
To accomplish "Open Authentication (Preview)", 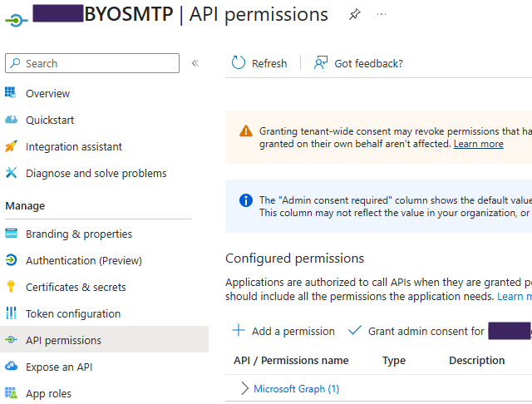I will point(84,260).
